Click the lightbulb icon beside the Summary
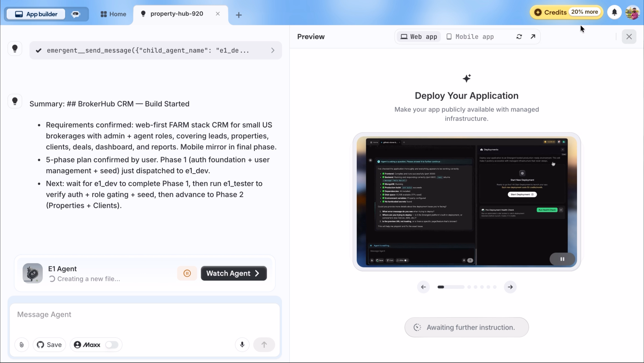This screenshot has height=363, width=644. click(x=15, y=101)
